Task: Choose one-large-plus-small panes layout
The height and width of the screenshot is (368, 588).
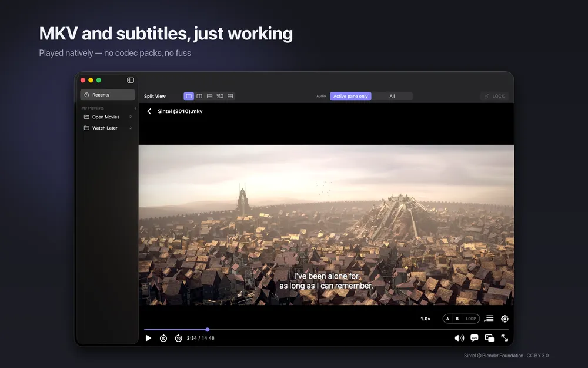Action: (x=220, y=96)
